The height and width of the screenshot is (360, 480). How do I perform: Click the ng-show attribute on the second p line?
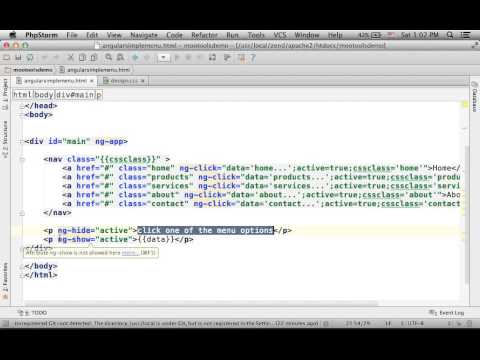click(x=74, y=239)
